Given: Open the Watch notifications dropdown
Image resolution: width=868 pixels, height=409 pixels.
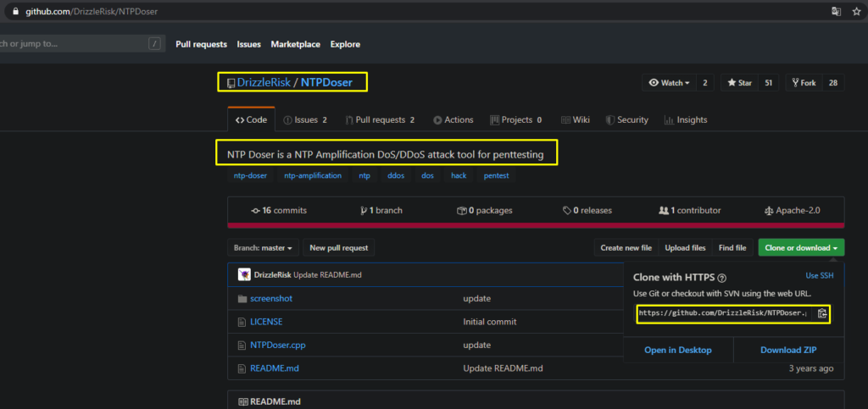Looking at the screenshot, I should (x=670, y=83).
